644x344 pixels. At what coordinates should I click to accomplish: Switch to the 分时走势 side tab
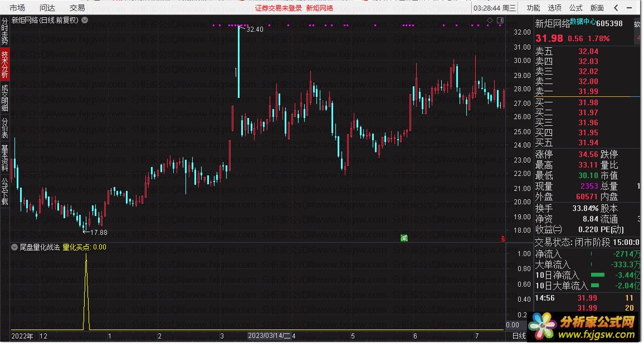(x=4, y=31)
